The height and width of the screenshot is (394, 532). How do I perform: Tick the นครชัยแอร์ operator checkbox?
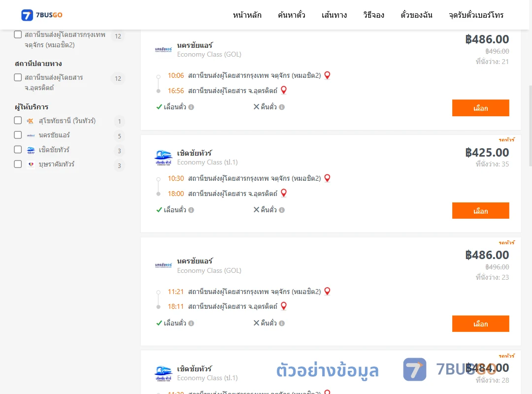(x=18, y=135)
